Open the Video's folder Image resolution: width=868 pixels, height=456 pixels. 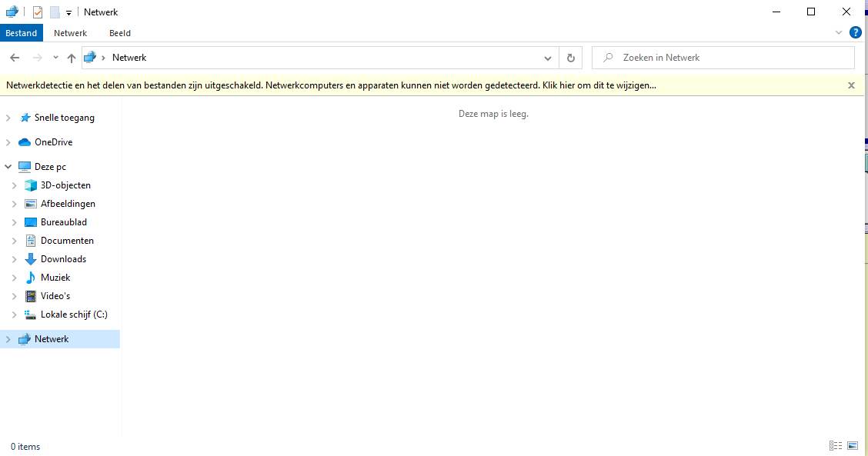coord(55,296)
